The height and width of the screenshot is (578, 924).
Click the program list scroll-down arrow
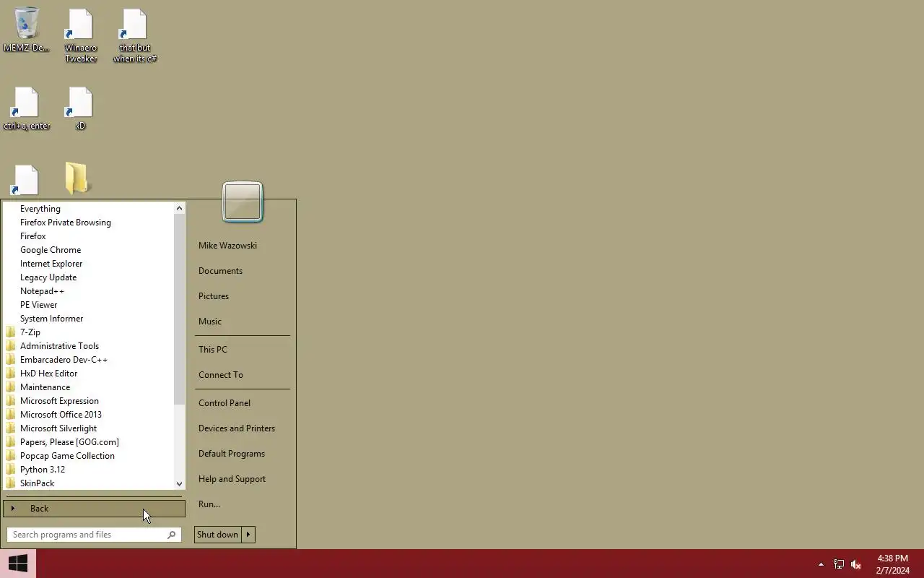[x=180, y=484]
